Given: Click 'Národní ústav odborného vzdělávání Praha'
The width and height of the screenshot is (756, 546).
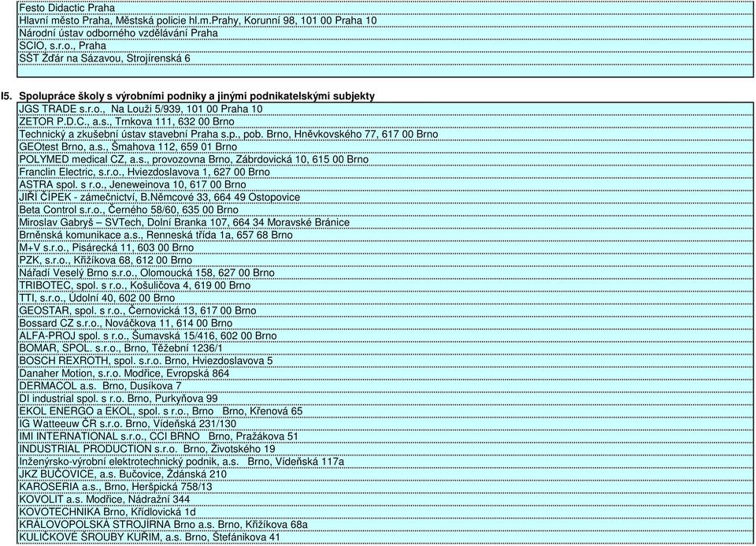Looking at the screenshot, I should pyautogui.click(x=385, y=33).
